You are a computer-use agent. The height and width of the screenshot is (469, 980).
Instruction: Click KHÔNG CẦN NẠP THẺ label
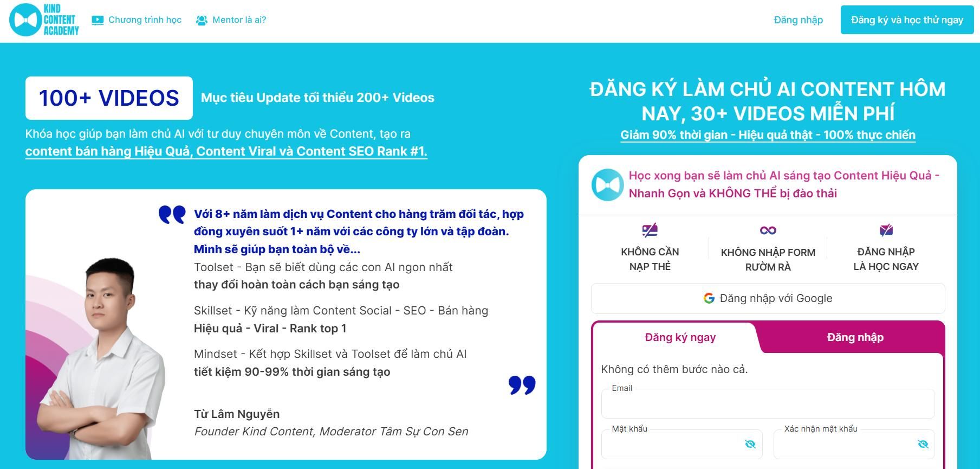(x=650, y=259)
